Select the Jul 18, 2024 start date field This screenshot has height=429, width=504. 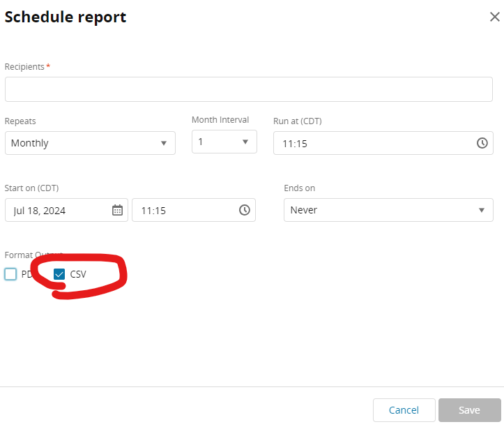(66, 210)
